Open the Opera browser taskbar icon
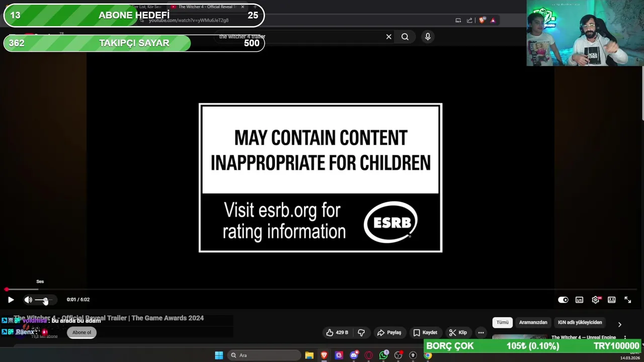The image size is (644, 362). coord(369,355)
